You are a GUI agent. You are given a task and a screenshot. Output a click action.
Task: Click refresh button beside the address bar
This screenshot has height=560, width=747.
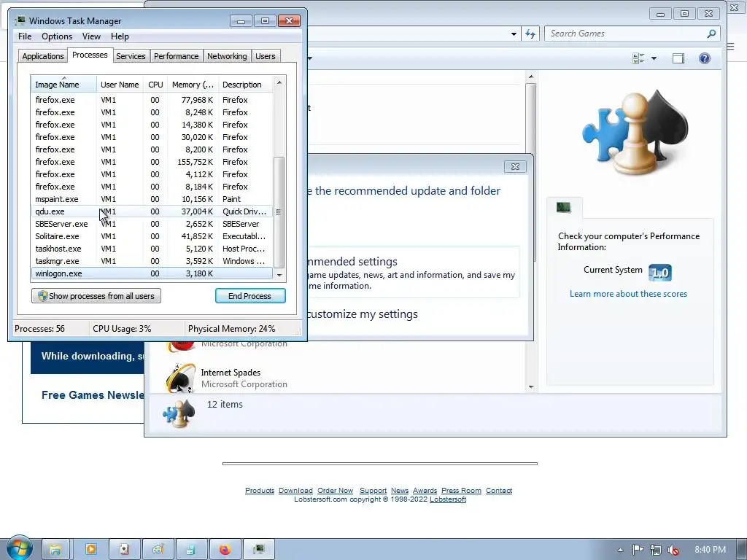[530, 34]
